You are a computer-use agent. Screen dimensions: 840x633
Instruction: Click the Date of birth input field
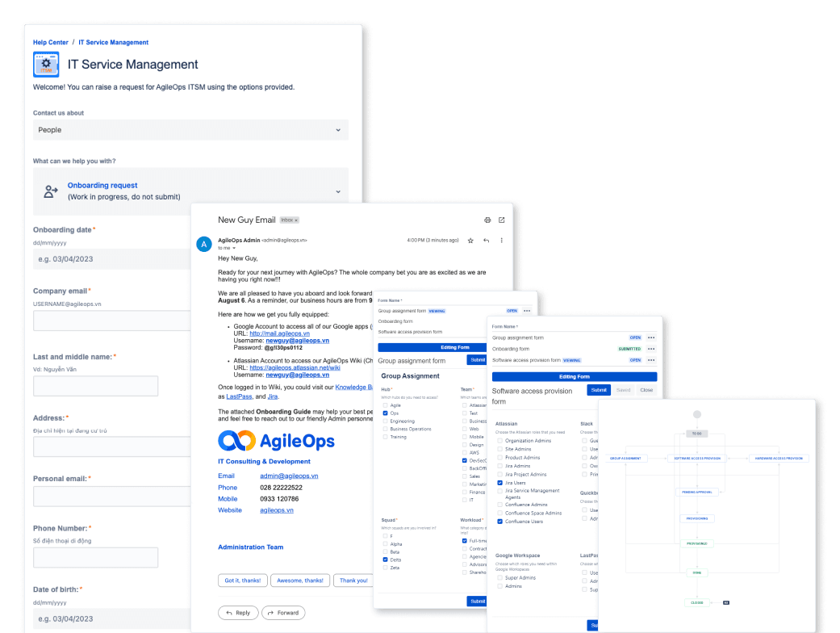pyautogui.click(x=112, y=618)
